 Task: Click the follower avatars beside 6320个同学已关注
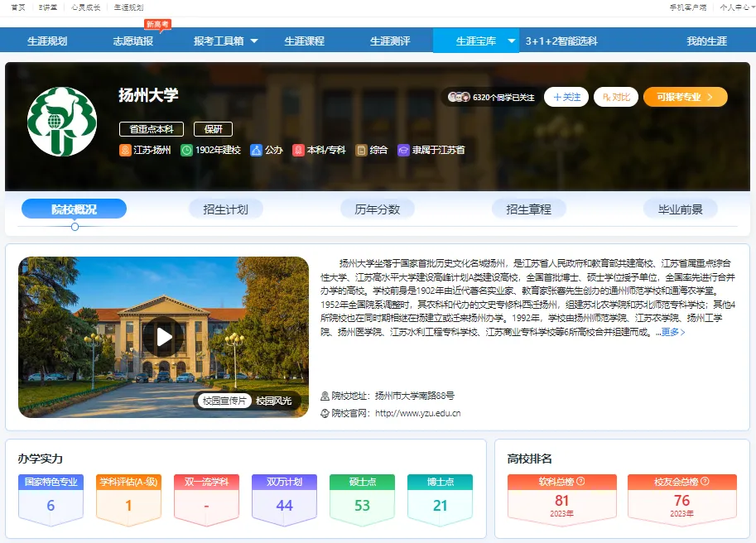tap(459, 97)
